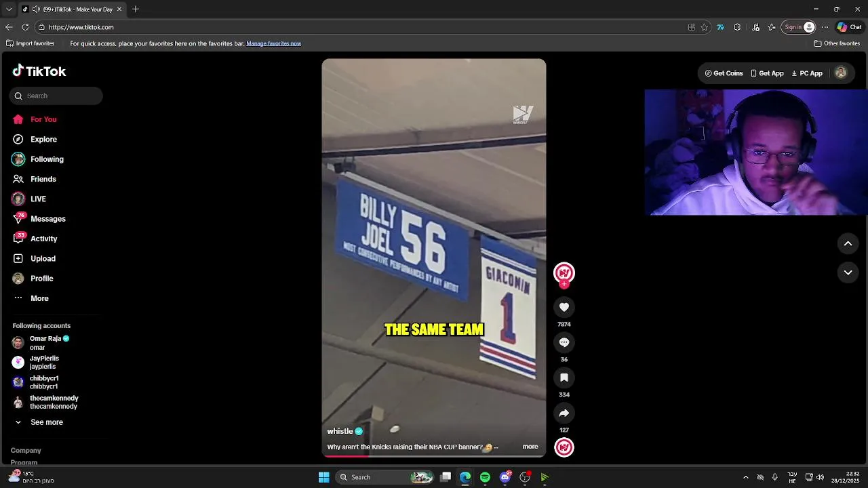Open the tab actions dropdown

click(x=9, y=9)
